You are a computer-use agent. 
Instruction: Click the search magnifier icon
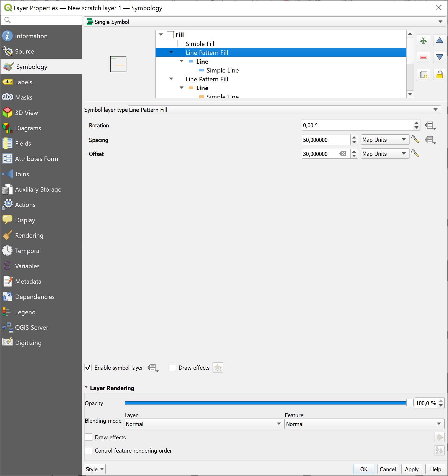coord(8,20)
